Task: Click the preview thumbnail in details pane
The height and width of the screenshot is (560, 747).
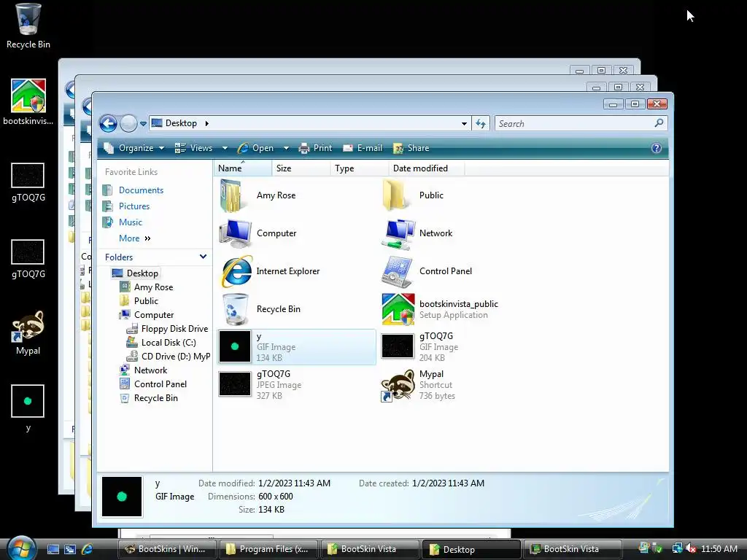Action: (x=122, y=497)
